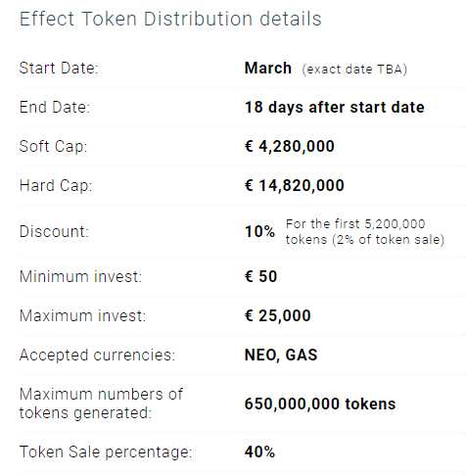Click the NEO, GAS currencies value
Viewport: 466px width, 476px height.
tap(281, 355)
